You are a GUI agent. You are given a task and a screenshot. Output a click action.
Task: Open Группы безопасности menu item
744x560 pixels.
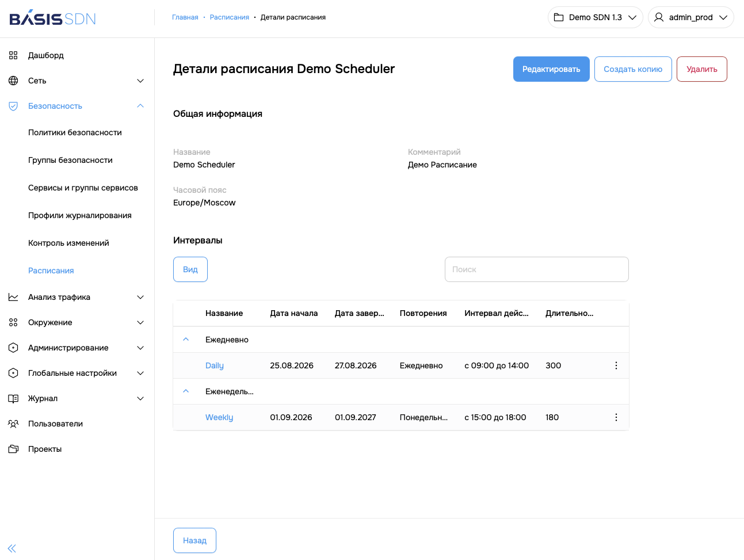[x=70, y=160]
